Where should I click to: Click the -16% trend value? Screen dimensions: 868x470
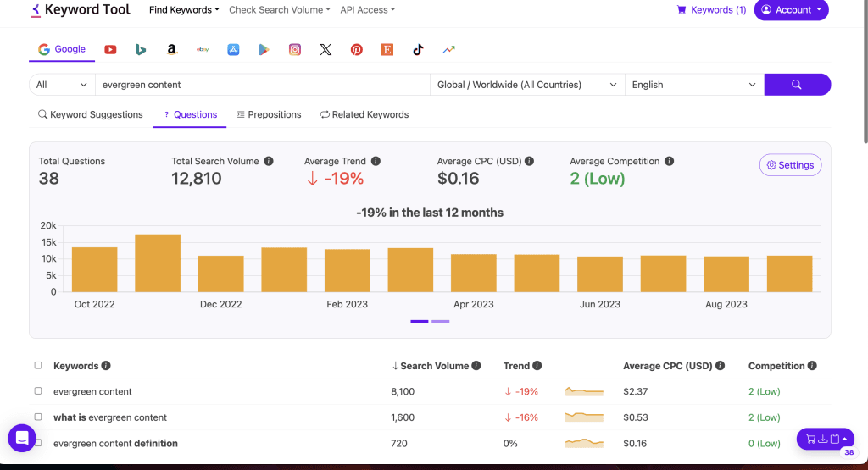coord(521,417)
